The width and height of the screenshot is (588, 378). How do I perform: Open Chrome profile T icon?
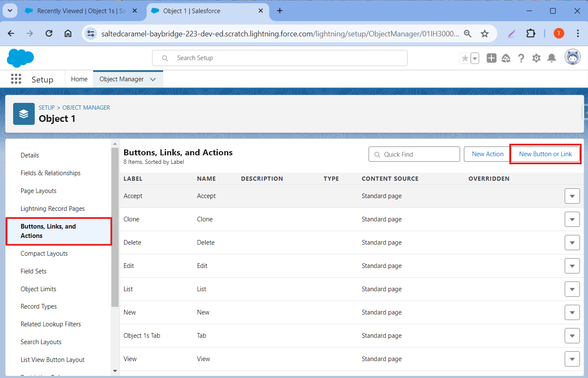tap(559, 33)
